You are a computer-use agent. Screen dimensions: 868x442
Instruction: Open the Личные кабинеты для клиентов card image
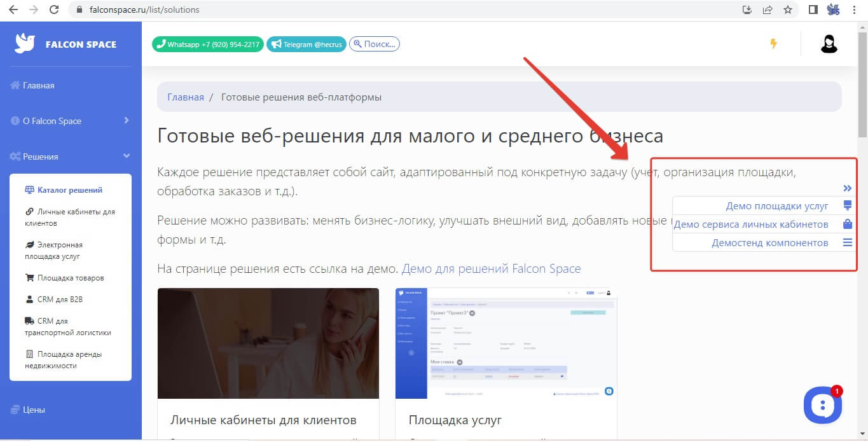point(268,343)
